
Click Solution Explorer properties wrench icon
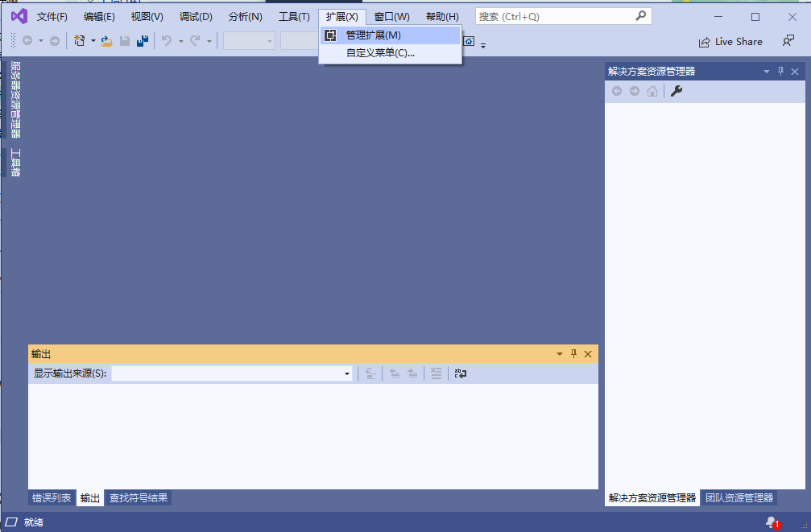pyautogui.click(x=677, y=91)
